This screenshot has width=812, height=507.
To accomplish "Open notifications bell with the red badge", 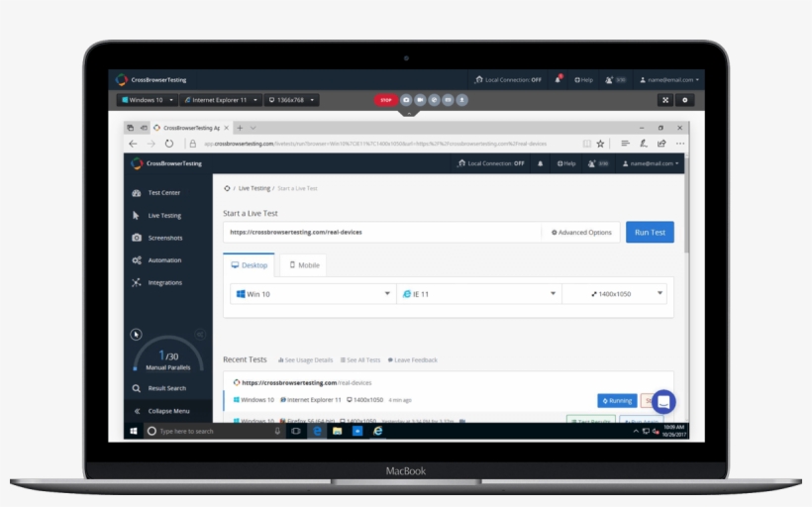I will click(x=558, y=79).
